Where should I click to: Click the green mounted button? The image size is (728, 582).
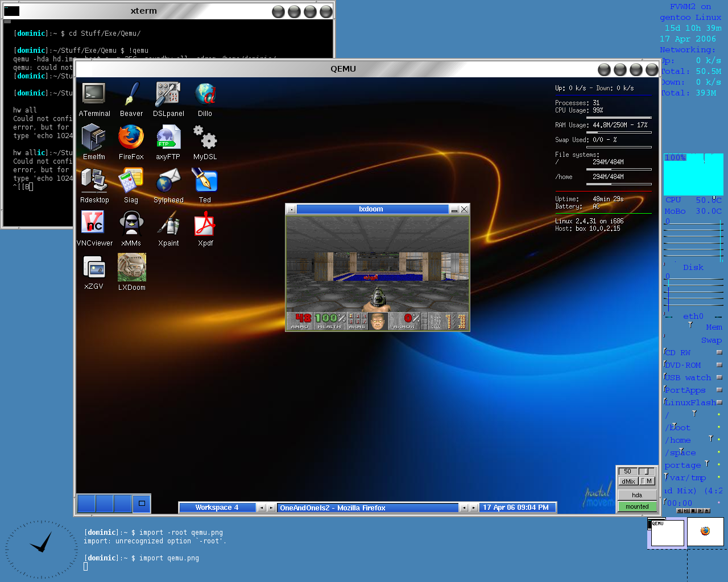pyautogui.click(x=637, y=506)
